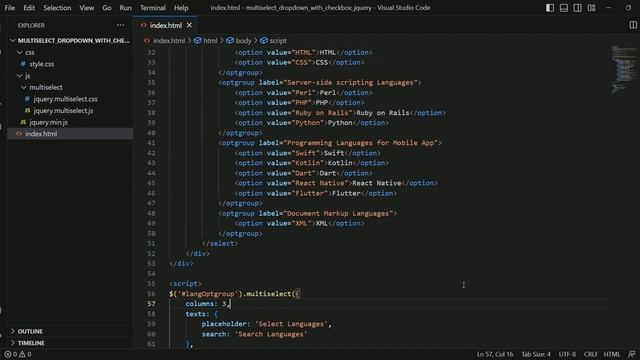Open the Selection menu
The height and width of the screenshot is (360, 640).
coord(57,8)
